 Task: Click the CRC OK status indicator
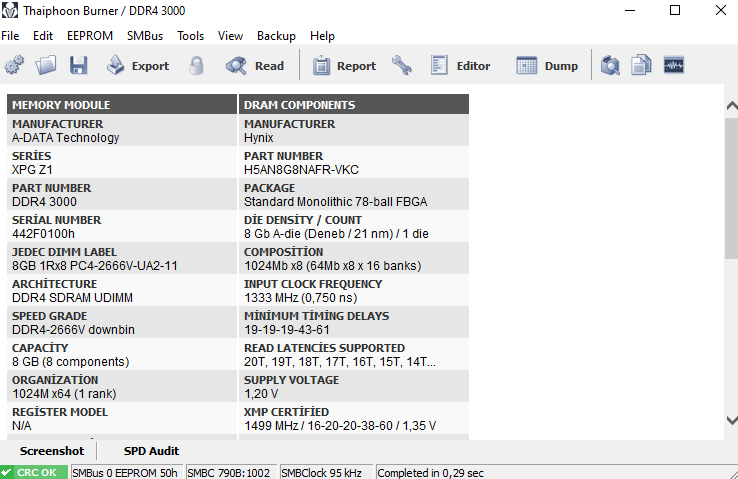(34, 472)
